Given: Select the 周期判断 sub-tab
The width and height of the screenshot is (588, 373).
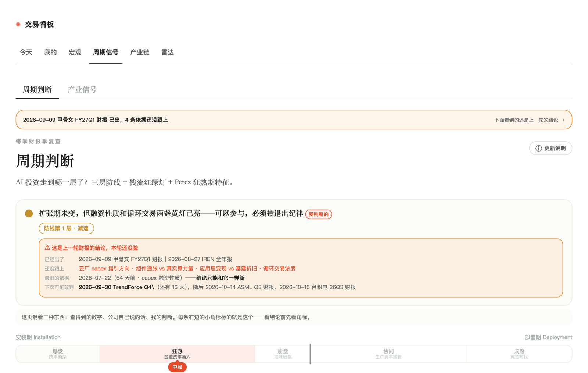Looking at the screenshot, I should point(37,90).
